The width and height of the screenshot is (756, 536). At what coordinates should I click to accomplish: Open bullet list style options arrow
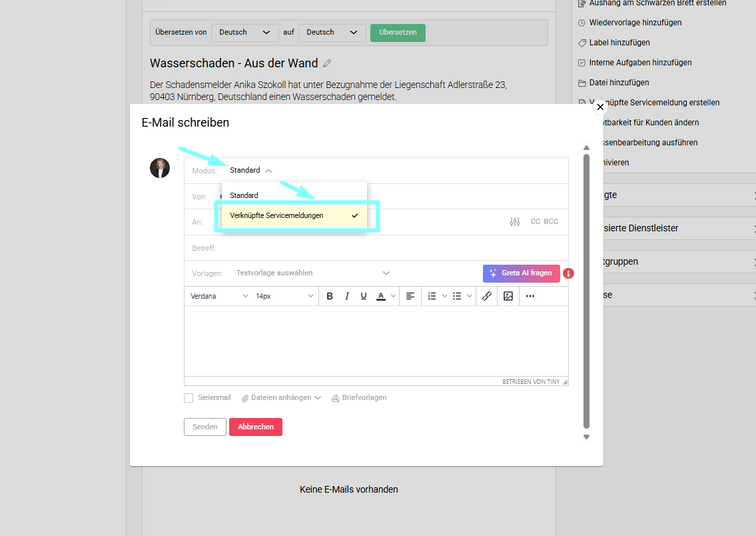[469, 296]
